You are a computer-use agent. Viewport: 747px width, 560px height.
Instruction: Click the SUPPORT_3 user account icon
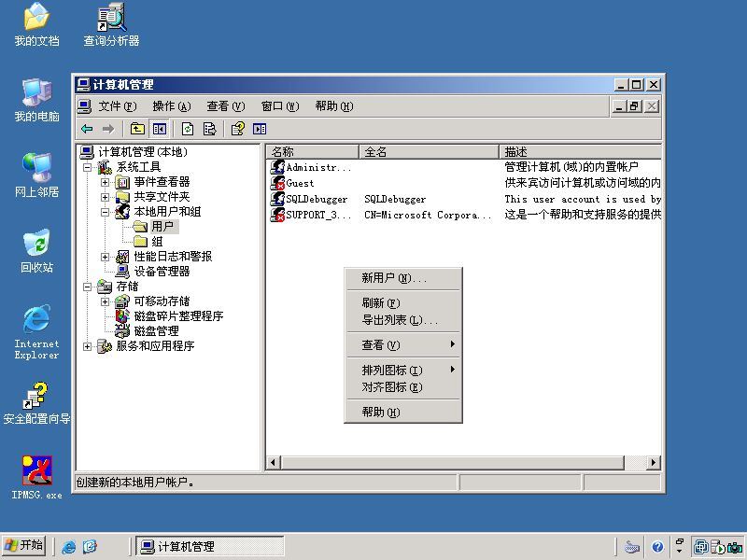(x=277, y=215)
